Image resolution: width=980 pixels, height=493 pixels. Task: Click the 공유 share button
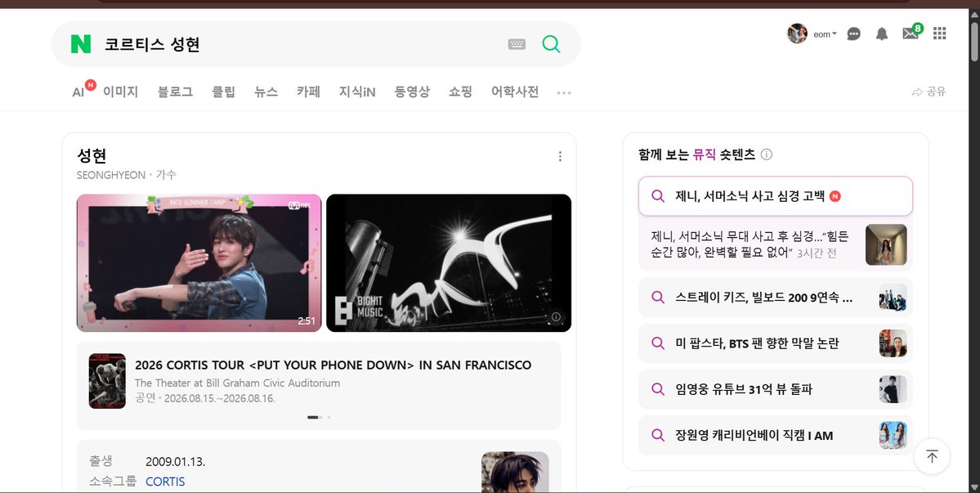click(929, 92)
